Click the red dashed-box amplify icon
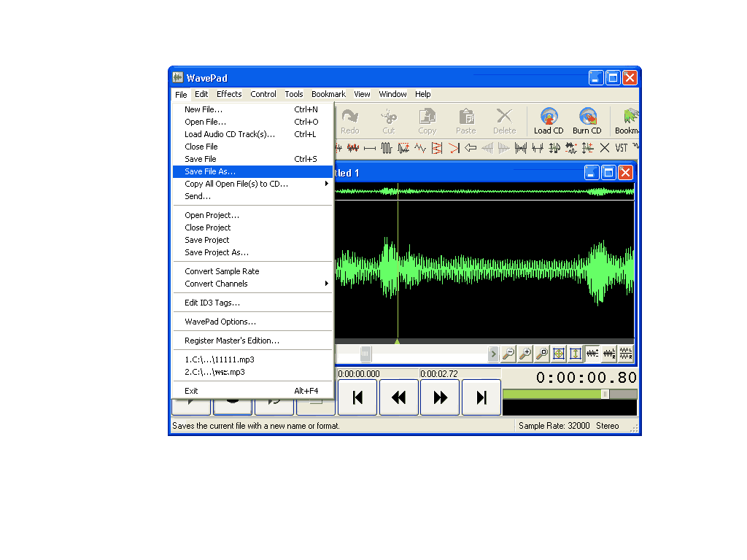Viewport: 747px width, 560px height. click(x=403, y=148)
